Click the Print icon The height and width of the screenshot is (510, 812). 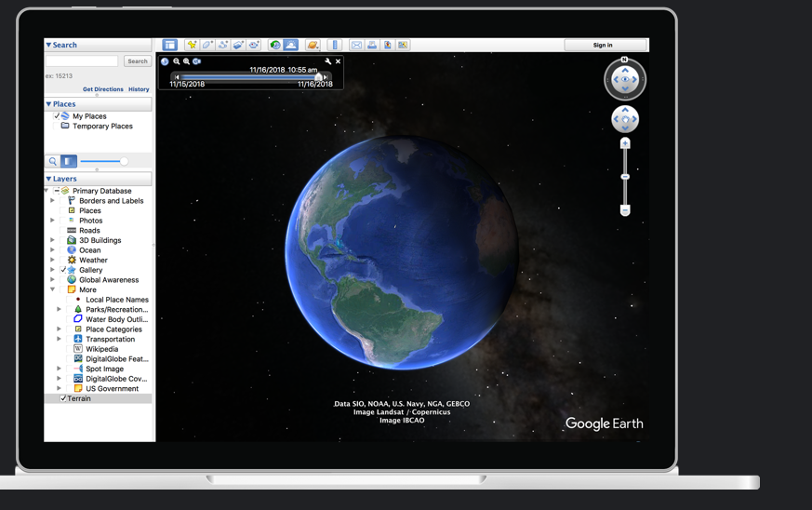372,45
